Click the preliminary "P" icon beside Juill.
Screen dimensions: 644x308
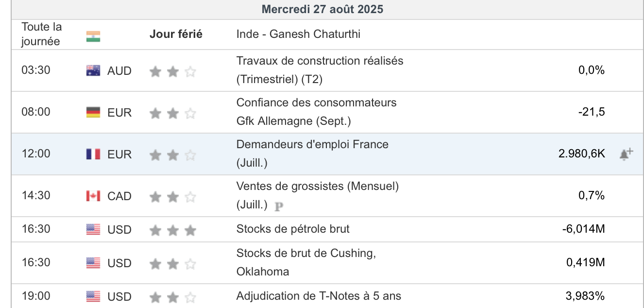(279, 206)
